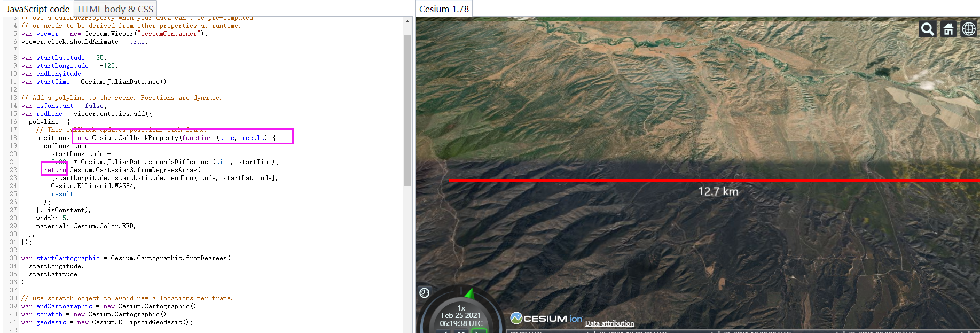Open the Data attribution link
Viewport: 980px width, 333px height.
609,323
